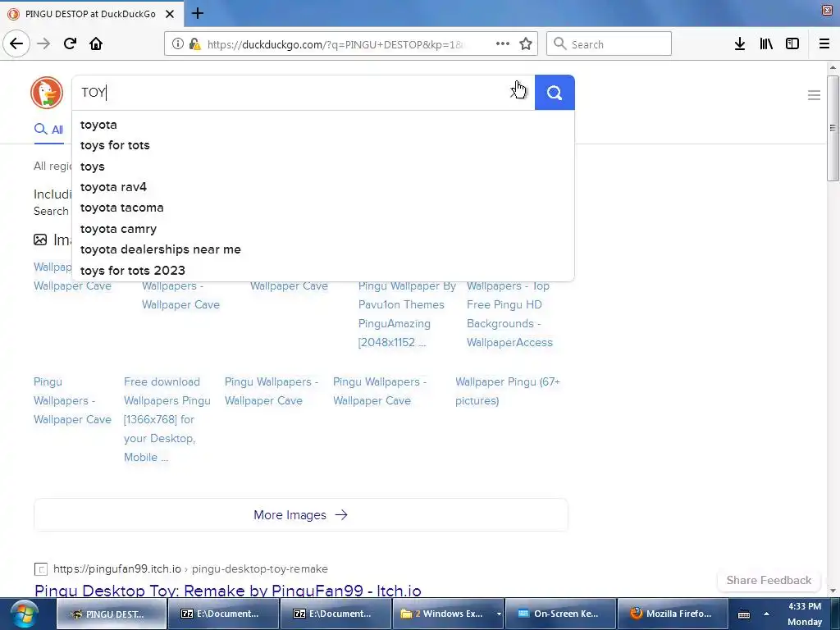Click Mozilla Firefox taskbar button

tap(672, 614)
